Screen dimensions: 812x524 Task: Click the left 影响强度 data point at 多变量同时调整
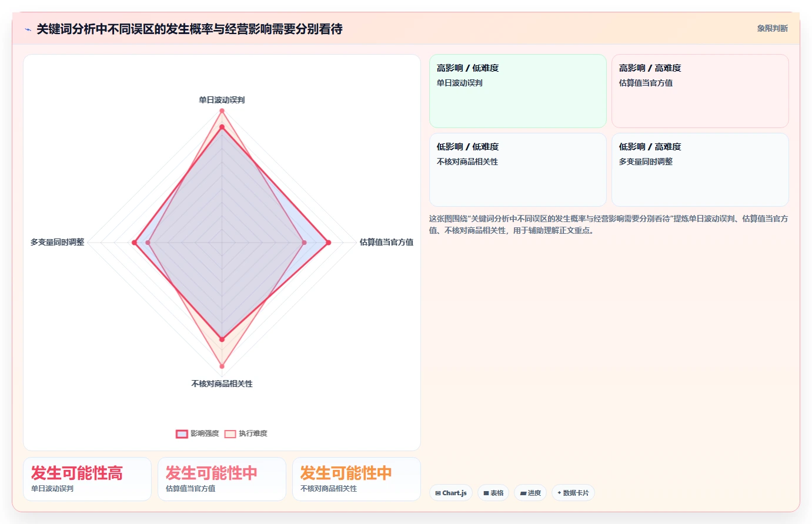135,243
